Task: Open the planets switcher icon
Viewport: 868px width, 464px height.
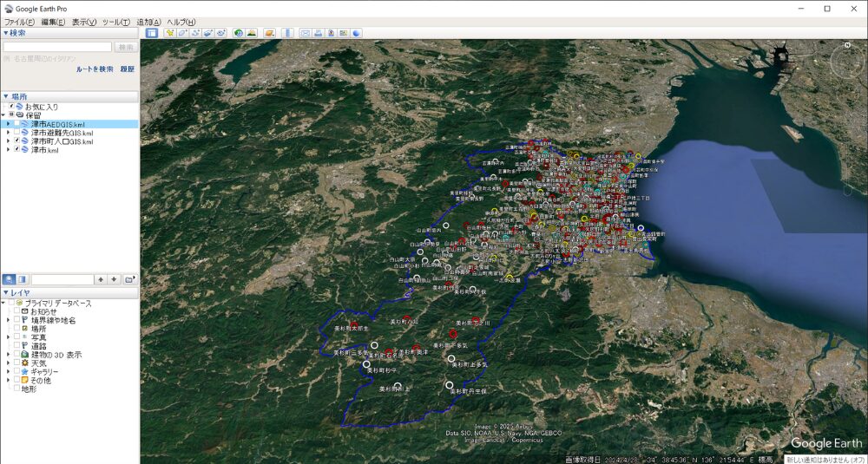Action: (x=269, y=33)
